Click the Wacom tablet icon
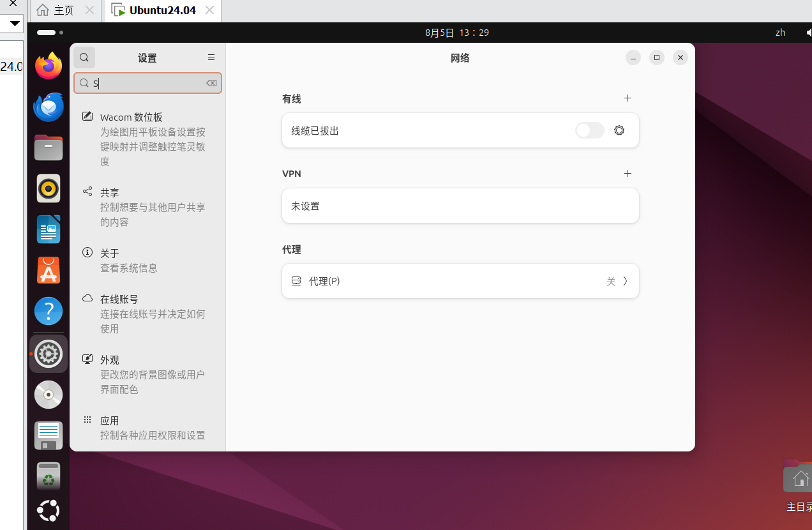This screenshot has width=812, height=530. tap(87, 117)
